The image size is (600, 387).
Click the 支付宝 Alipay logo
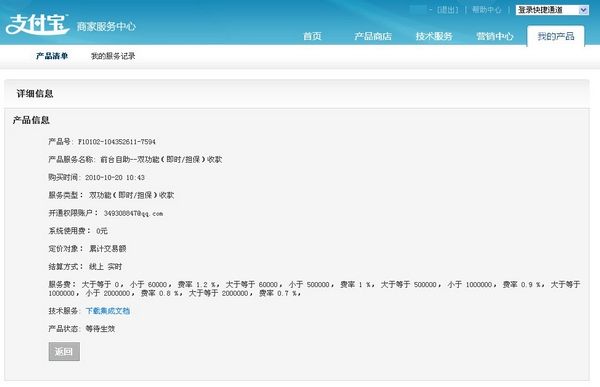point(37,24)
